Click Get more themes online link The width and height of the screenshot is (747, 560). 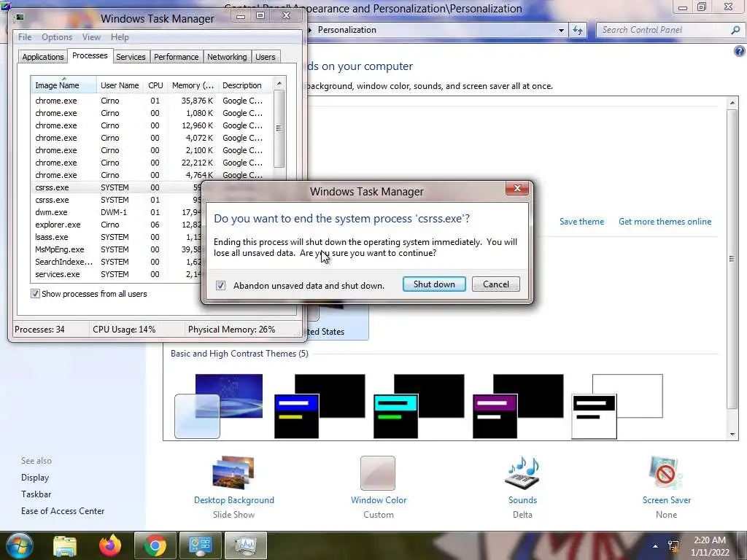click(665, 222)
